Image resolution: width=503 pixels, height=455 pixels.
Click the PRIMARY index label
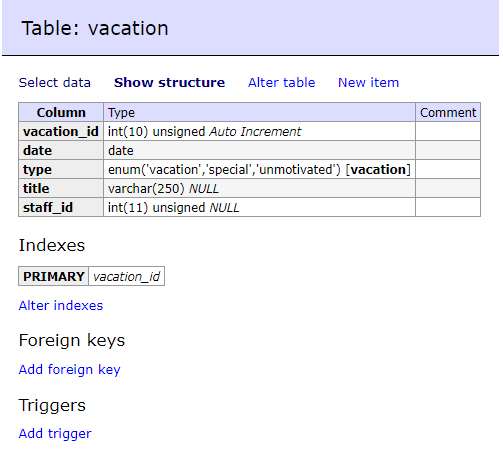pyautogui.click(x=54, y=276)
